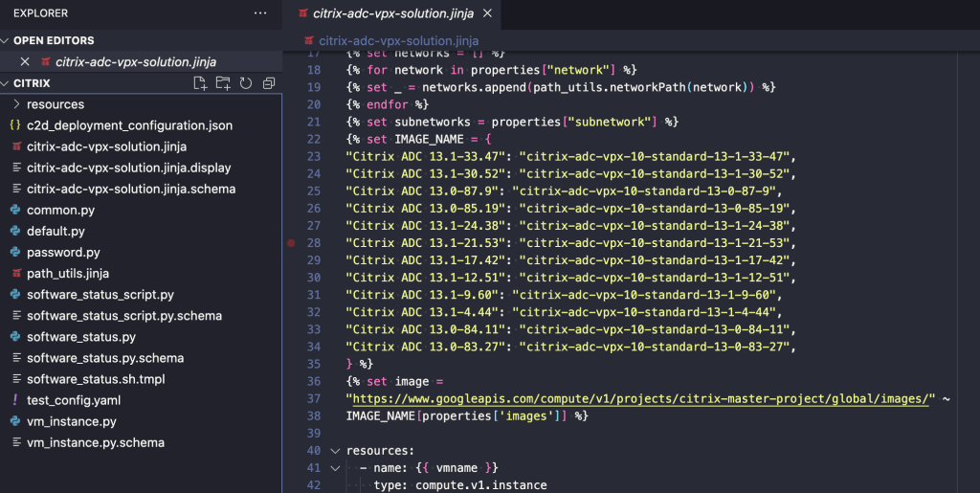Click "citrix-adc-vpx-10-standard-13-1-9-60" value
This screenshot has height=493, width=980.
644,295
